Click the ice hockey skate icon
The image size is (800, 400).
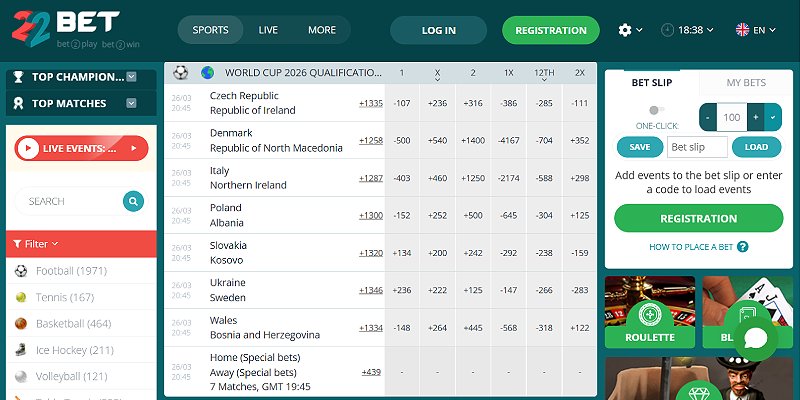click(20, 350)
